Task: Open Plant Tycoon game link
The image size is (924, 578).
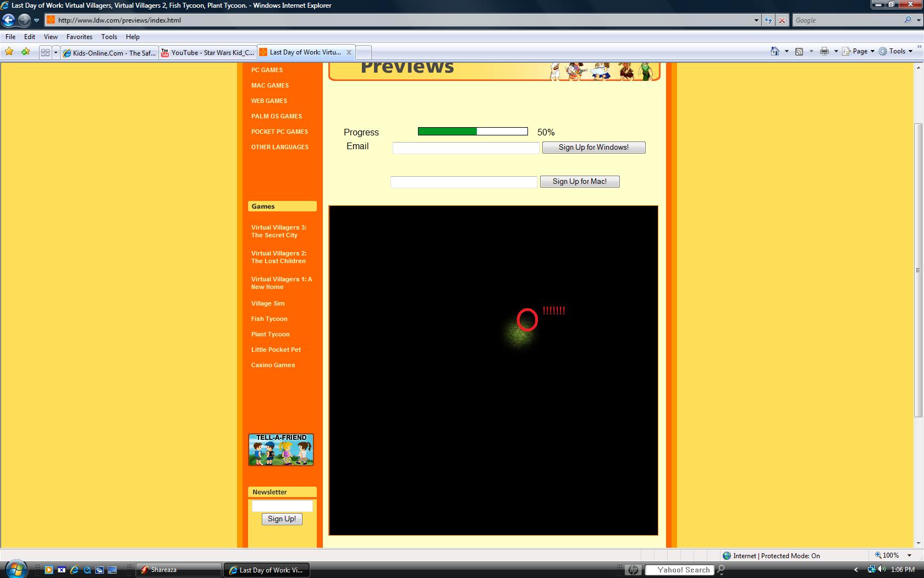Action: click(270, 334)
